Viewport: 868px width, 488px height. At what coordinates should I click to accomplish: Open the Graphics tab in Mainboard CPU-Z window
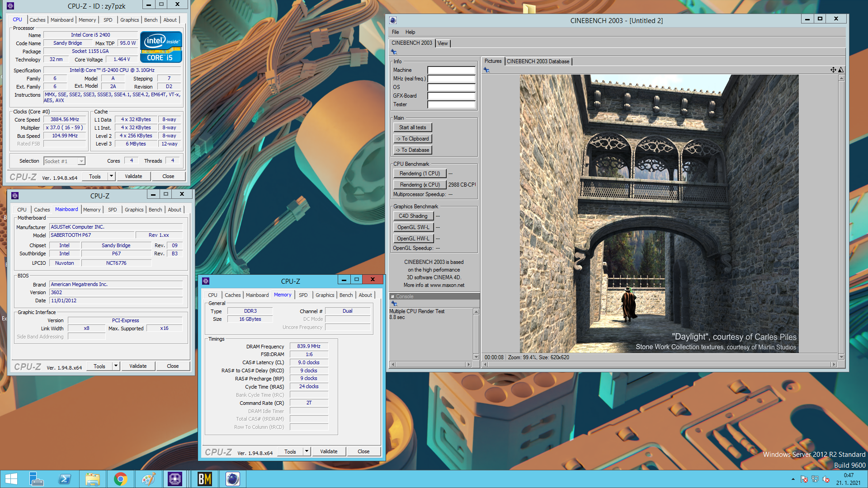[x=134, y=210]
